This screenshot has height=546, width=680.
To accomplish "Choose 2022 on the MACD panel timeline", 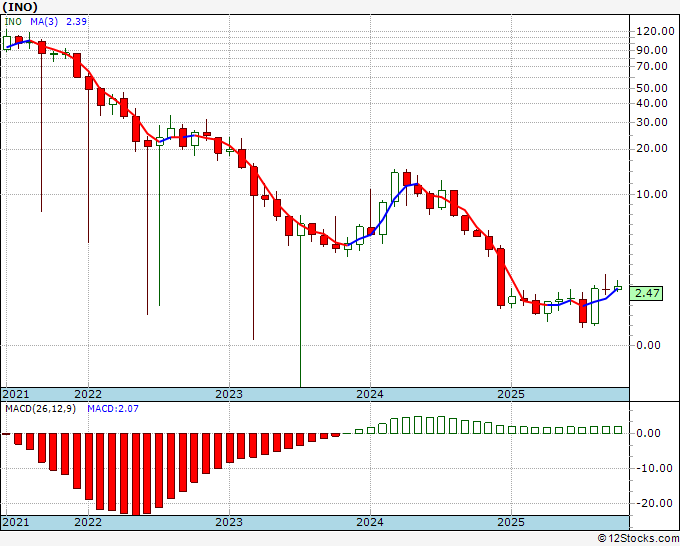I will tap(88, 522).
